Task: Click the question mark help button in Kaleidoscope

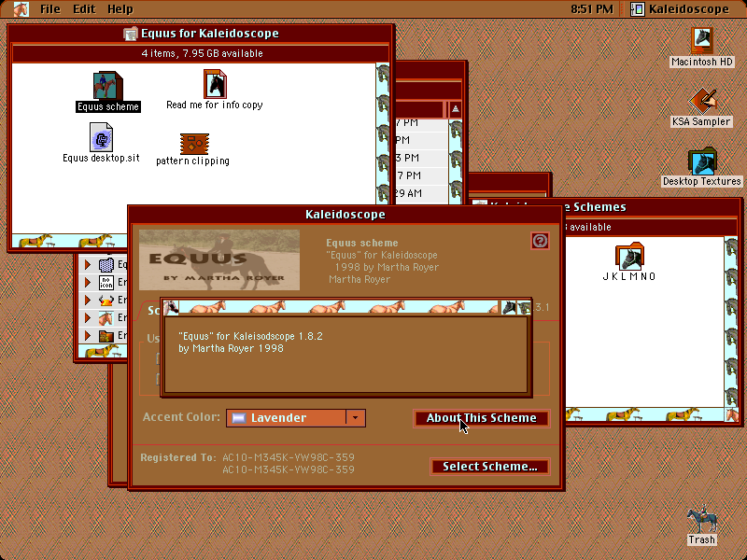Action: tap(540, 241)
